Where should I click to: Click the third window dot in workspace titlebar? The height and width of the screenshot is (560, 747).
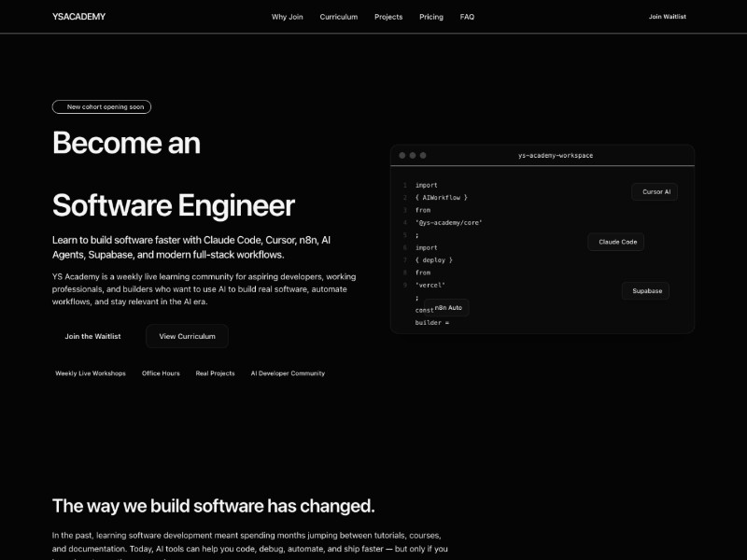pyautogui.click(x=423, y=155)
